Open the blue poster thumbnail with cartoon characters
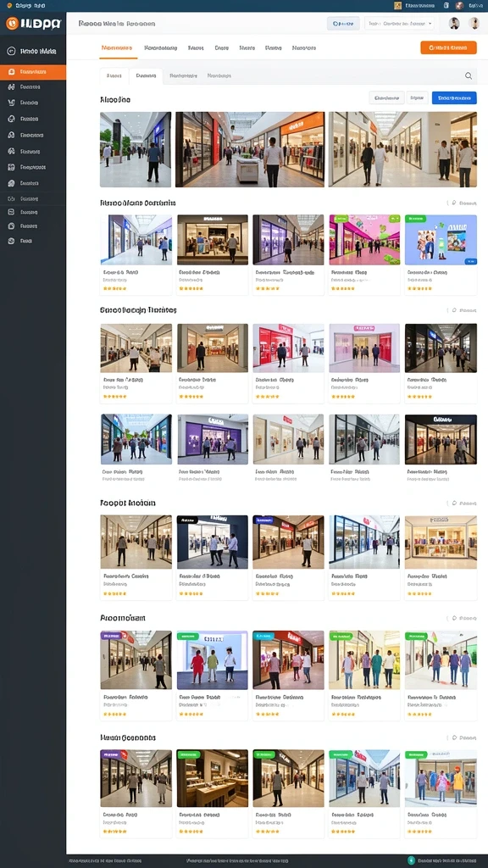488x868 pixels. (441, 240)
